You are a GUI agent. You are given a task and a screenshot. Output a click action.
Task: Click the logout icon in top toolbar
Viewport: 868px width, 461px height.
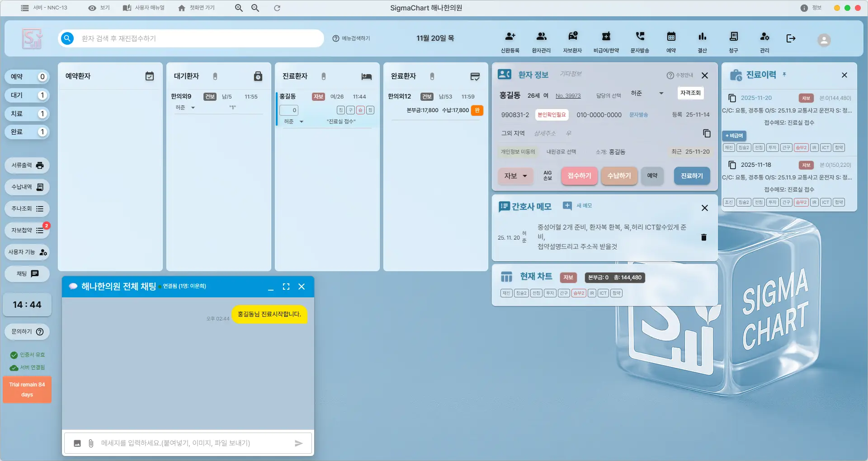coord(791,38)
